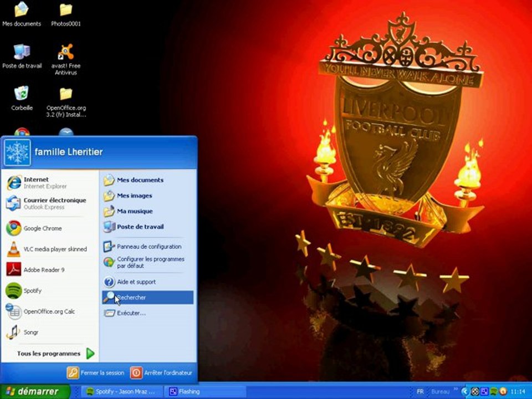This screenshot has width=532, height=399.
Task: Open the Mes documents desktop icon
Action: 22,14
